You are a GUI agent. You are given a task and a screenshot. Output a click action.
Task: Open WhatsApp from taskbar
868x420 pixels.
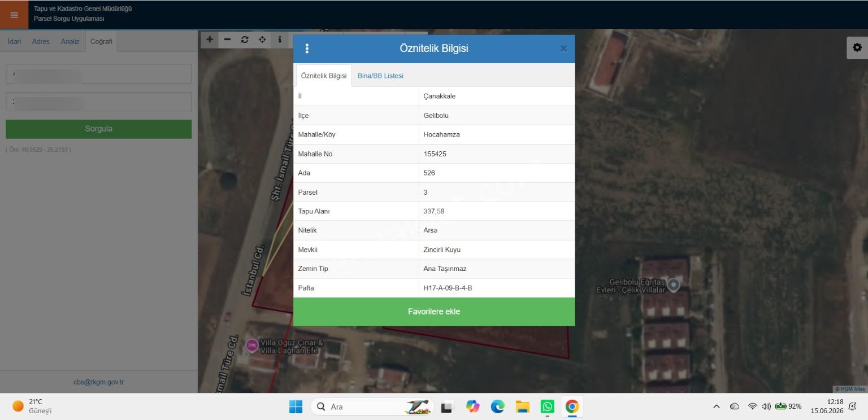pos(547,406)
